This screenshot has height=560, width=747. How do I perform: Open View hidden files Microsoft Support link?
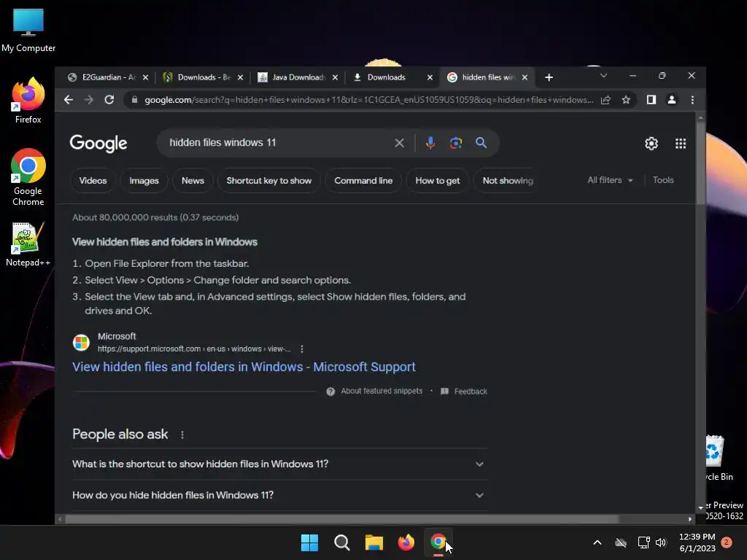244,367
